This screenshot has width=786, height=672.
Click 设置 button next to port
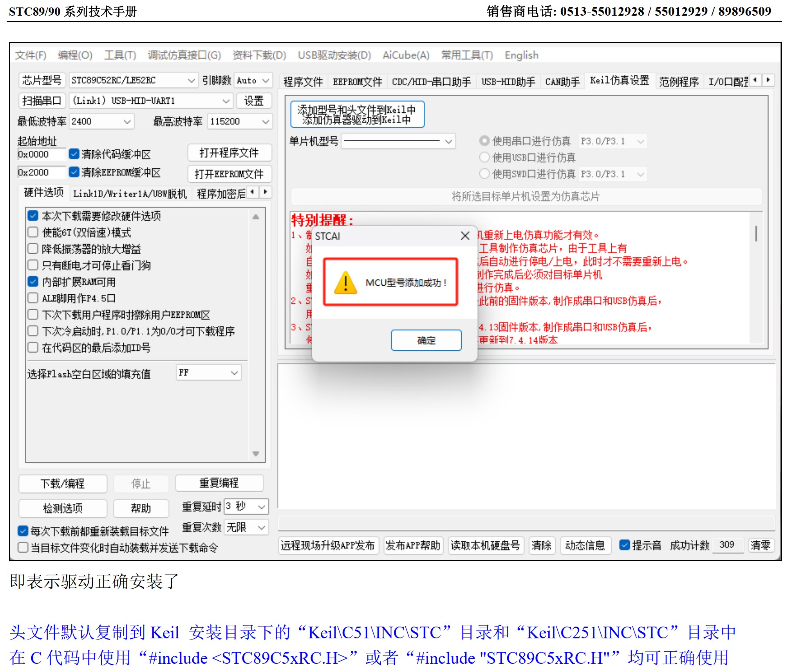(x=254, y=101)
